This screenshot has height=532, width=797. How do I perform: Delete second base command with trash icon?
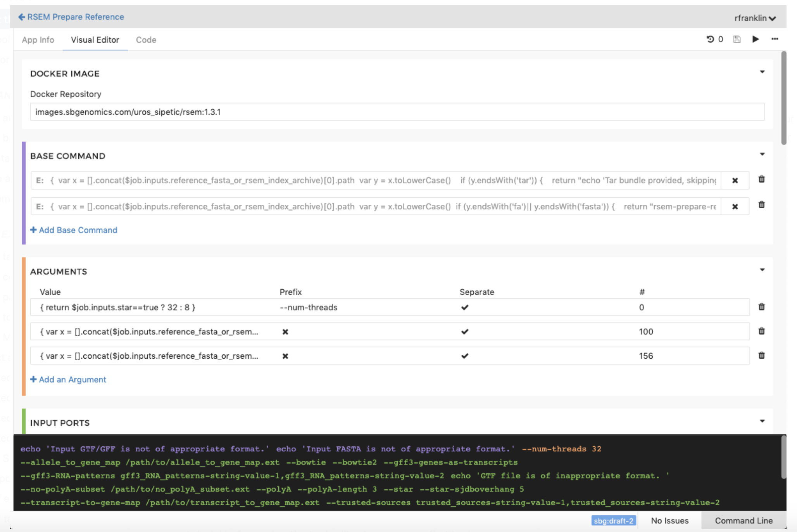point(762,205)
